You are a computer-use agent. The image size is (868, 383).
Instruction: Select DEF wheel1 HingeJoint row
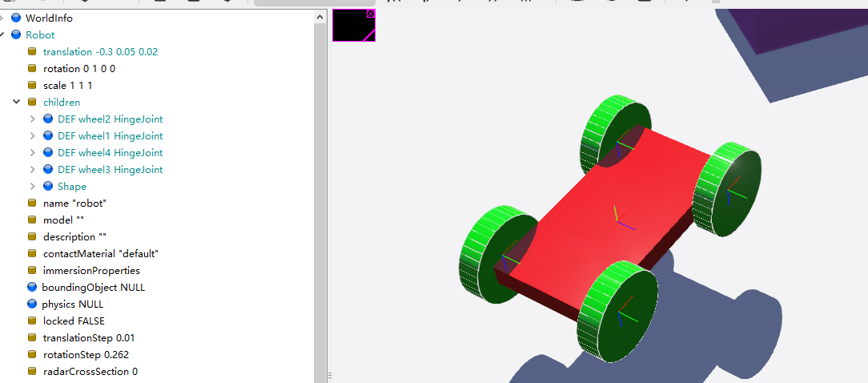111,135
